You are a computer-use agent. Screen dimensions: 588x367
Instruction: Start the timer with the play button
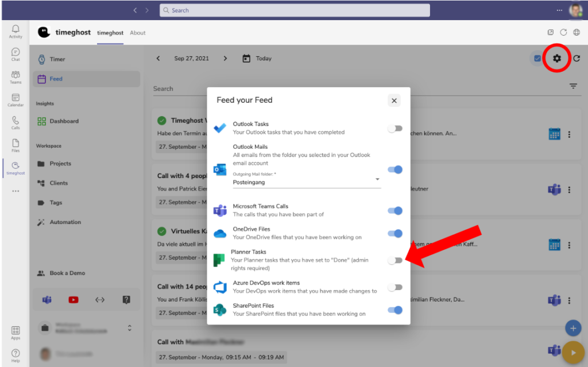572,351
